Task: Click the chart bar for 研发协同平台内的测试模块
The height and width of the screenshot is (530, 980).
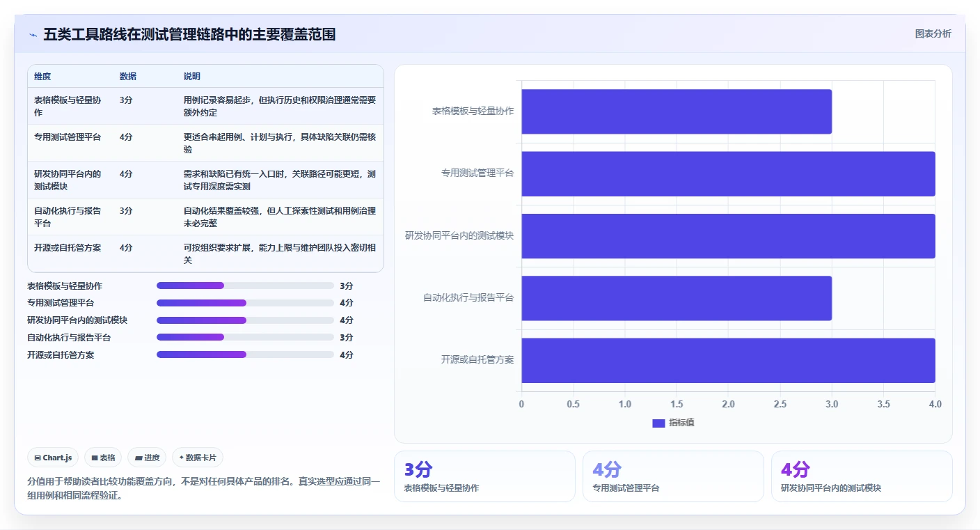Action: [728, 236]
